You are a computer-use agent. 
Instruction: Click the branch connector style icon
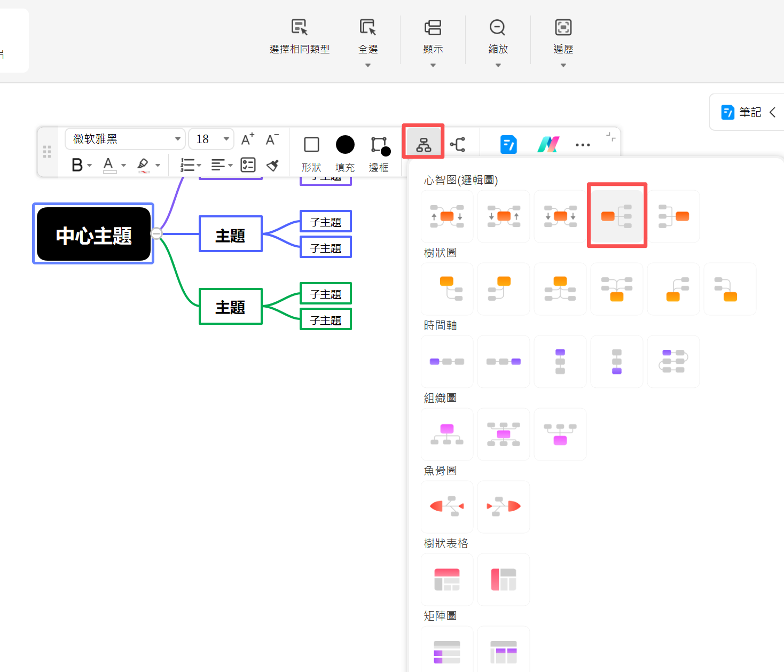click(x=458, y=144)
